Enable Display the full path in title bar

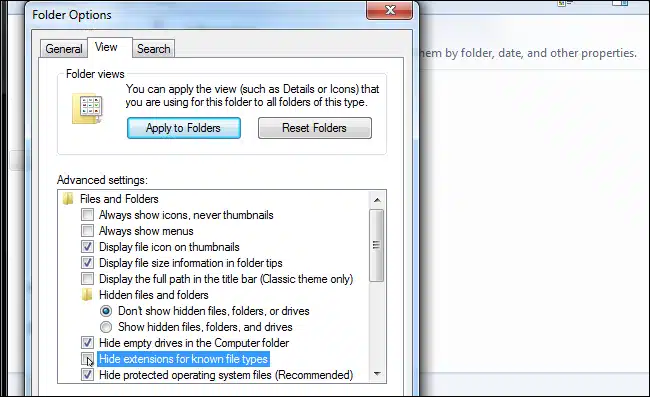[87, 278]
